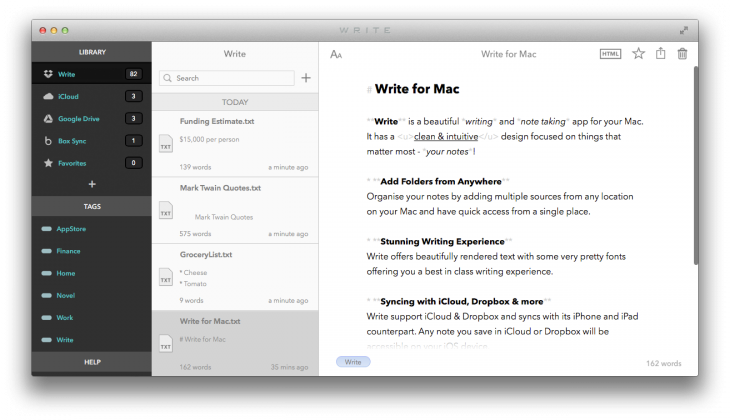Add a new note with plus icon
This screenshot has width=730, height=420.
point(306,78)
